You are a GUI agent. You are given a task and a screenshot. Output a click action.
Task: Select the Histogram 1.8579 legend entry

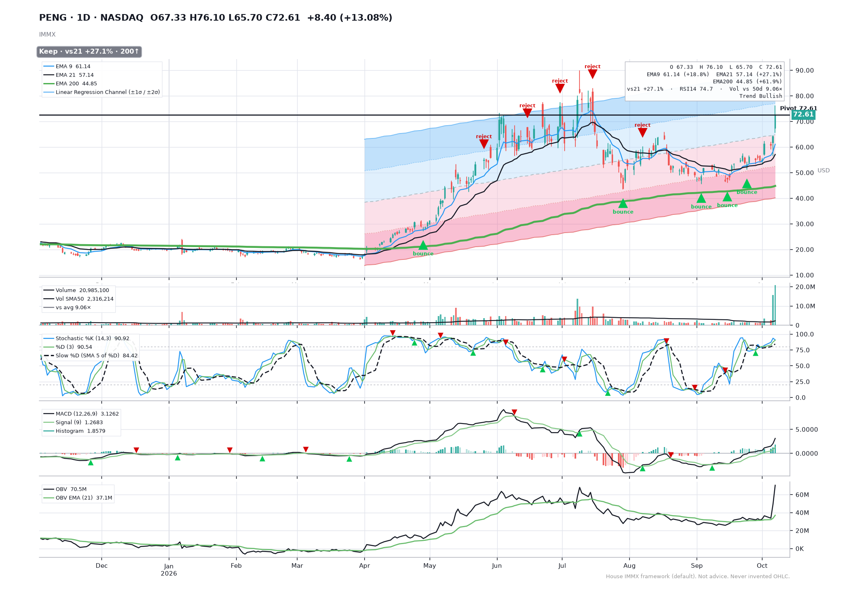tap(74, 431)
